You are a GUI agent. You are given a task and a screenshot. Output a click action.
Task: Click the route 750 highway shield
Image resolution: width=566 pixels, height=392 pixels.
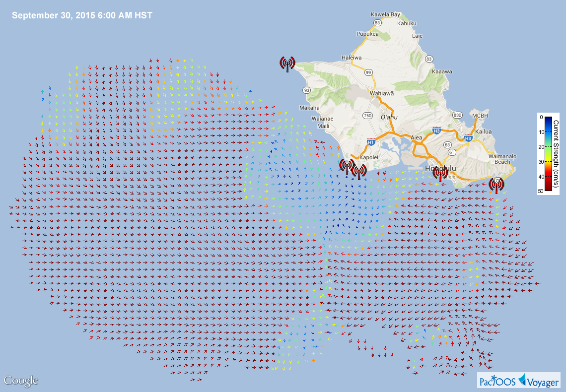click(367, 116)
